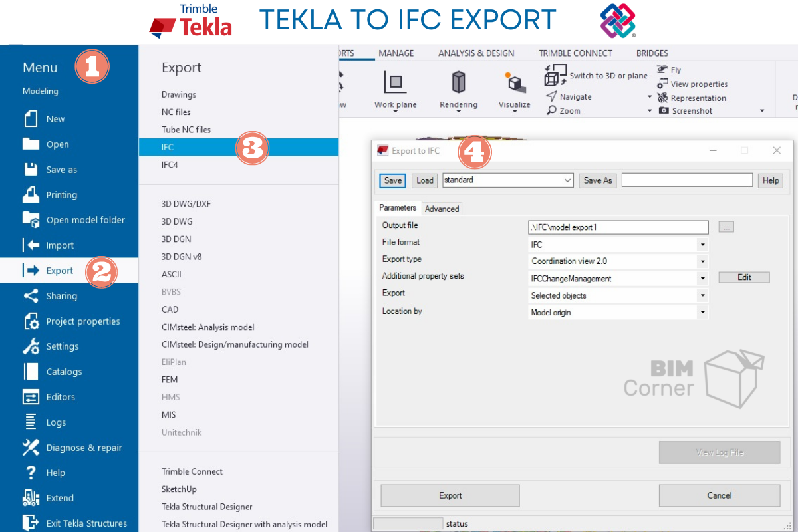Click the Project properties icon
This screenshot has width=798, height=532.
(31, 321)
